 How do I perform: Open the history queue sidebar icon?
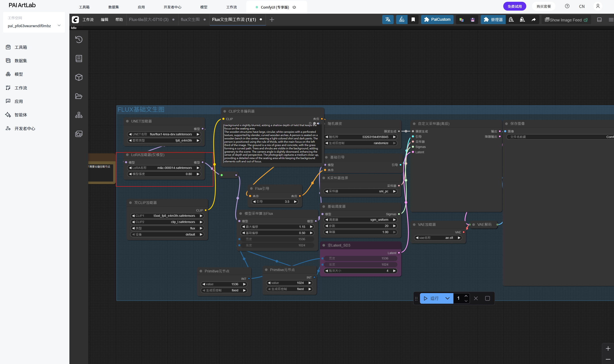click(78, 40)
